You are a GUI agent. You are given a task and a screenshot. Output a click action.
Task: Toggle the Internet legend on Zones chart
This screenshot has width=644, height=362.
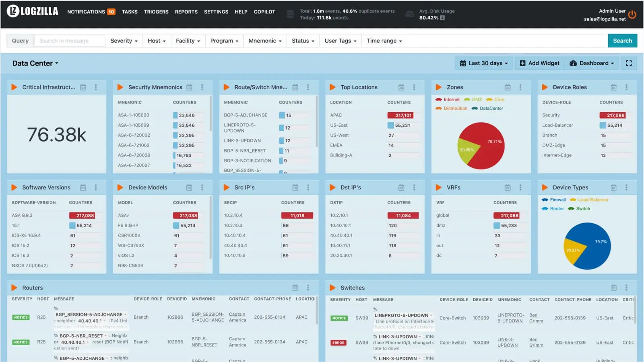click(448, 99)
